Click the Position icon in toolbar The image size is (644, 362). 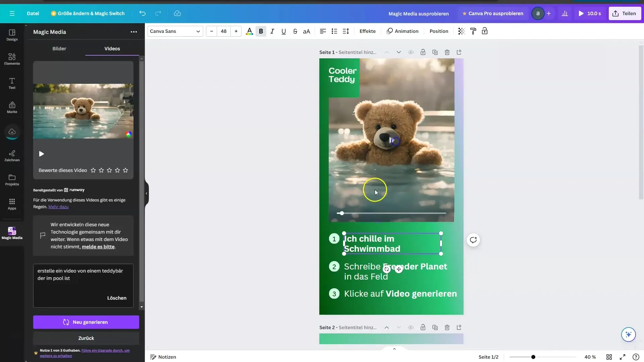[439, 31]
